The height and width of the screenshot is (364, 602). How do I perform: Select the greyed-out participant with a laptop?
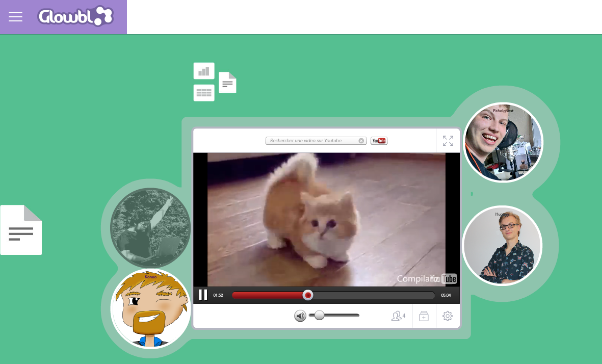[x=150, y=228]
